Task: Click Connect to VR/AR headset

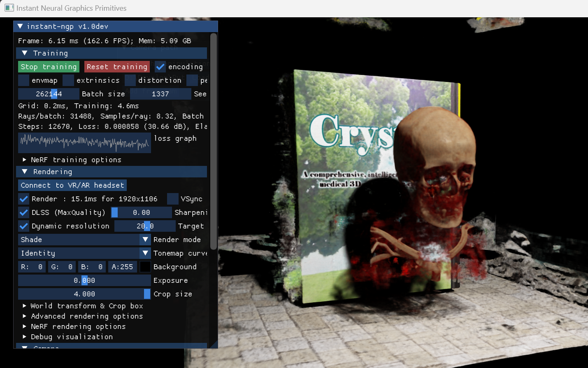Action: (72, 185)
